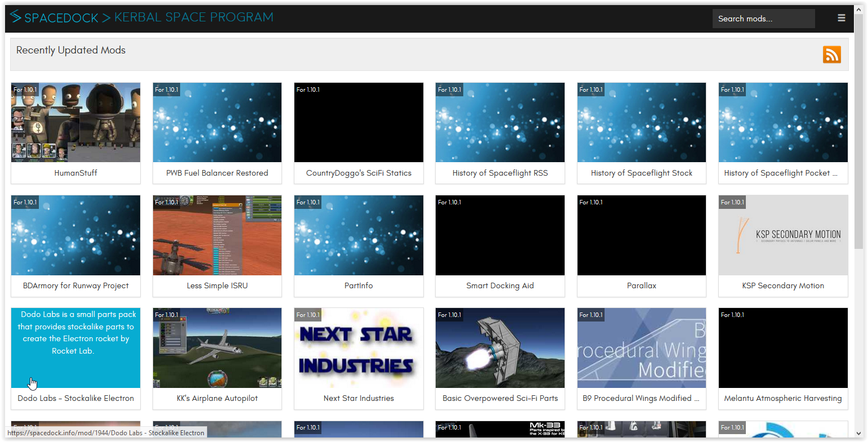Click the History of Spaceflight Pocket title
This screenshot has height=442, width=868.
click(x=781, y=173)
